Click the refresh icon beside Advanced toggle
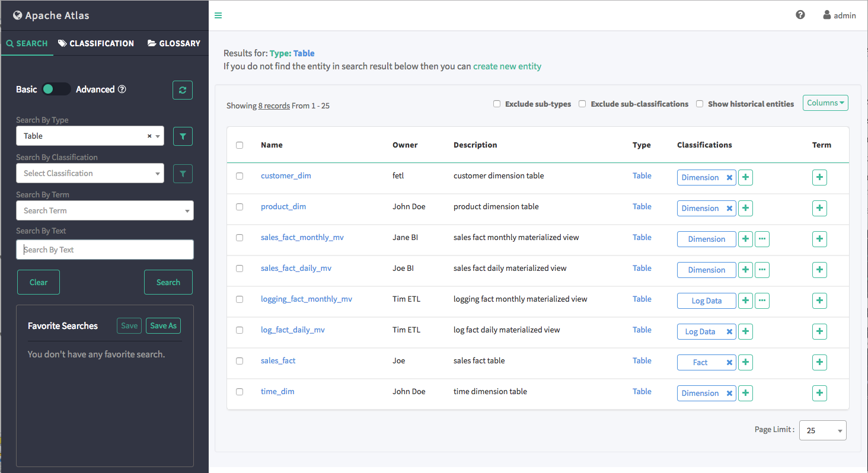This screenshot has width=868, height=473. [x=183, y=90]
